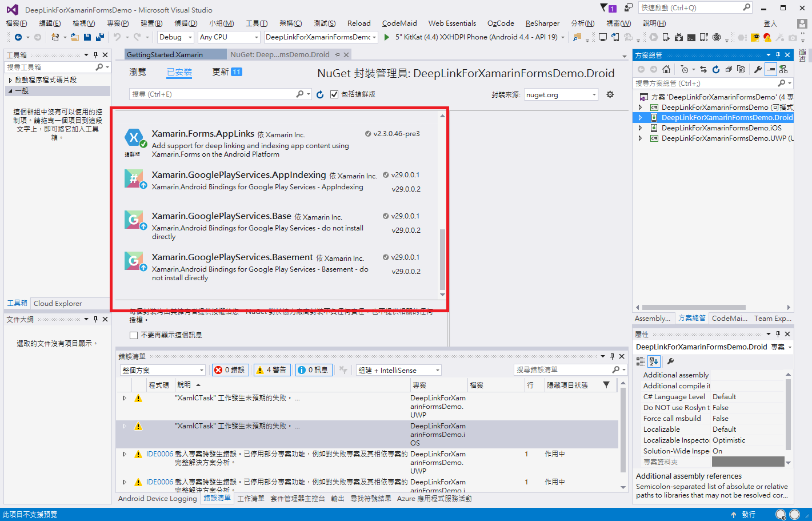Click Sync with Active Document icon
The image size is (812, 521).
[703, 69]
